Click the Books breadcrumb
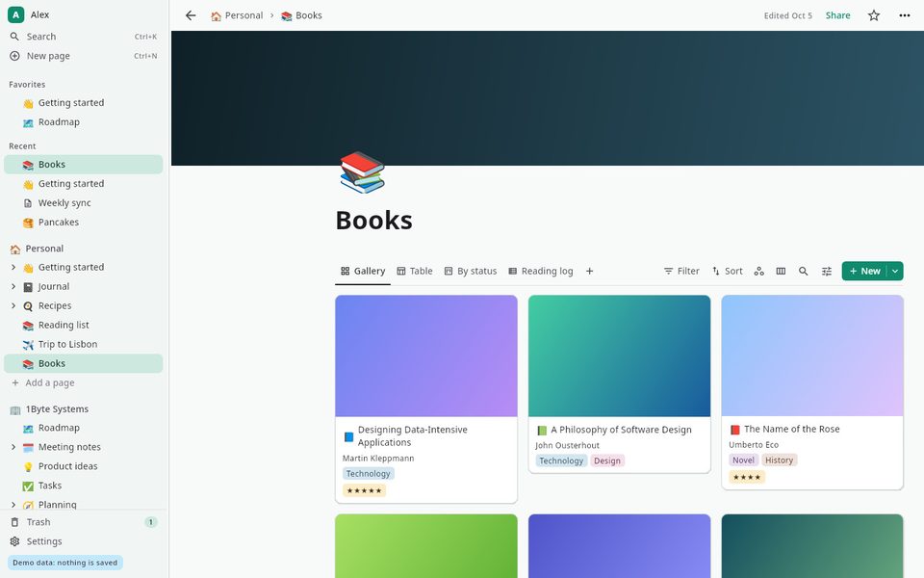The image size is (924, 578). [x=301, y=15]
